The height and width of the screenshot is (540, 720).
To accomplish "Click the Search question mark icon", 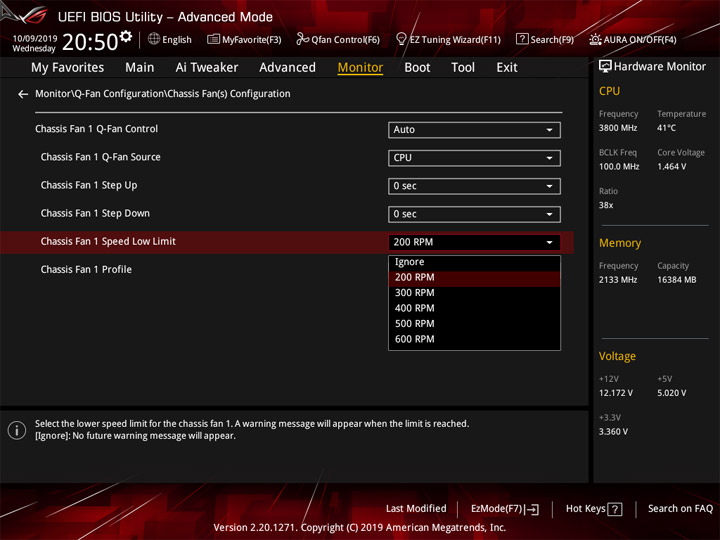I will 522,39.
